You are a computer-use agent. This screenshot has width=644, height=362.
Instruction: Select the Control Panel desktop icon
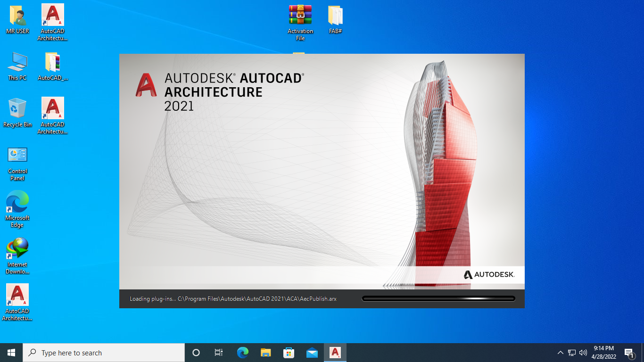[x=17, y=164]
